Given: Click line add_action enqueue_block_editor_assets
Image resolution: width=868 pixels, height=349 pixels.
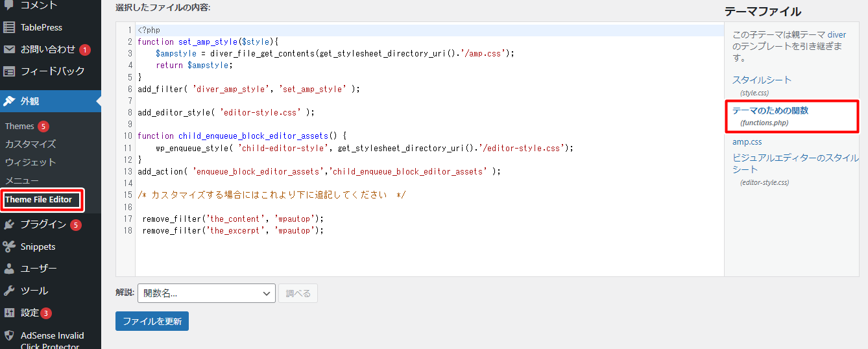Looking at the screenshot, I should (319, 171).
